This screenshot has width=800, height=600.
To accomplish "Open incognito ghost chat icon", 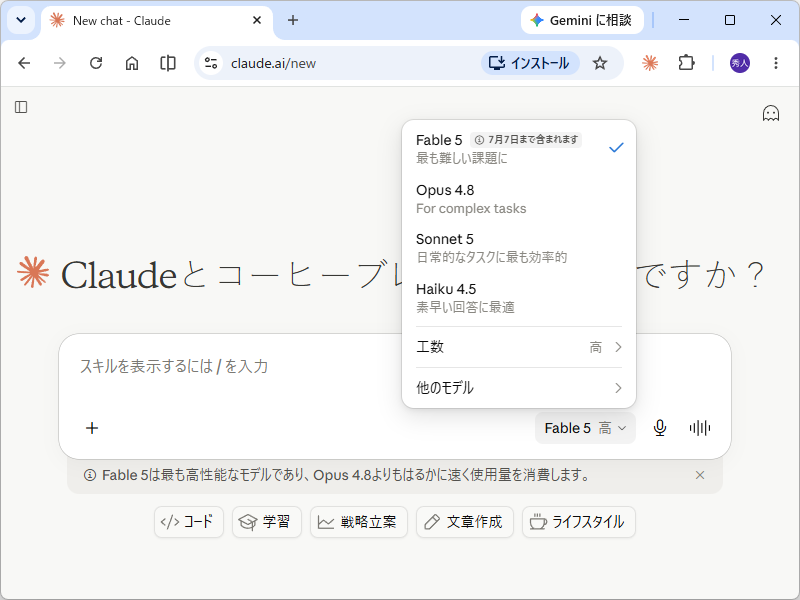I will point(770,113).
